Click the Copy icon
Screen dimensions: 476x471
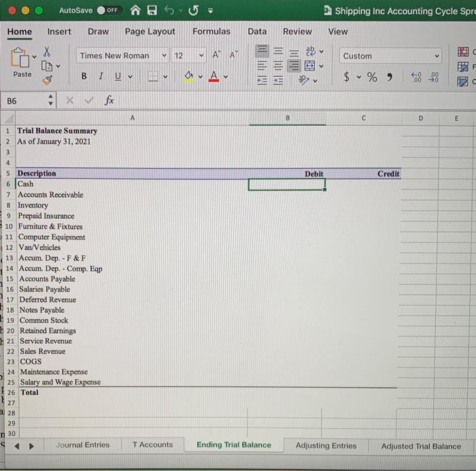(47, 66)
